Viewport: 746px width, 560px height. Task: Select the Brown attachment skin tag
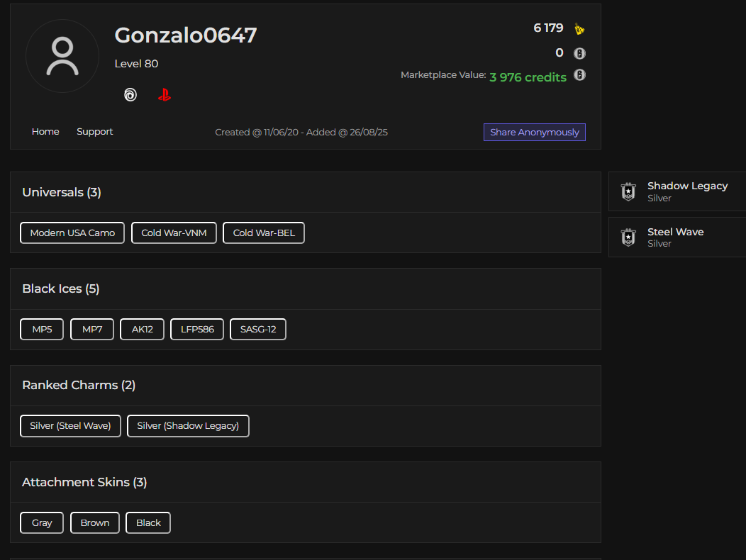95,523
